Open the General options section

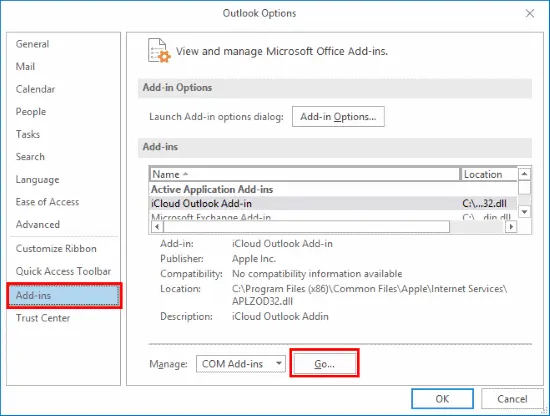click(x=32, y=44)
